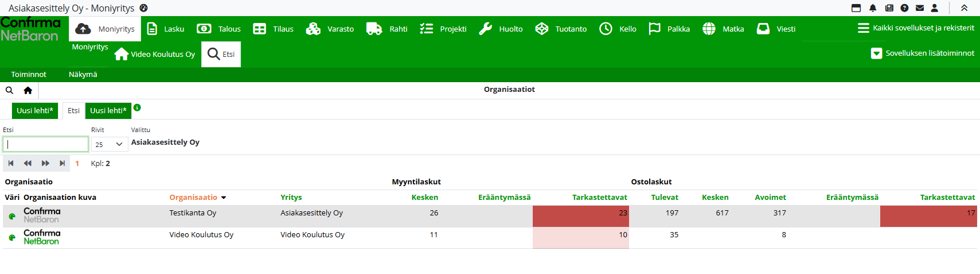The height and width of the screenshot is (274, 980).
Task: Open the Rahti freight truck module
Action: (x=386, y=29)
